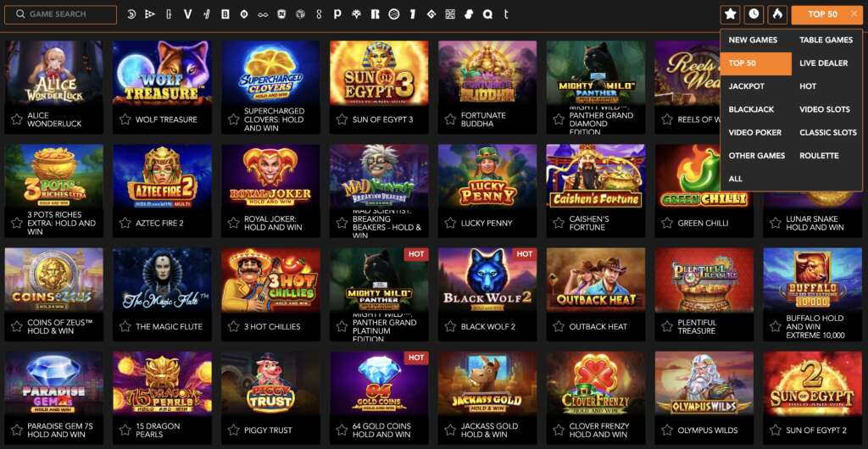The width and height of the screenshot is (868, 449).
Task: Launch Black Wolf 2 game tile
Action: (487, 280)
